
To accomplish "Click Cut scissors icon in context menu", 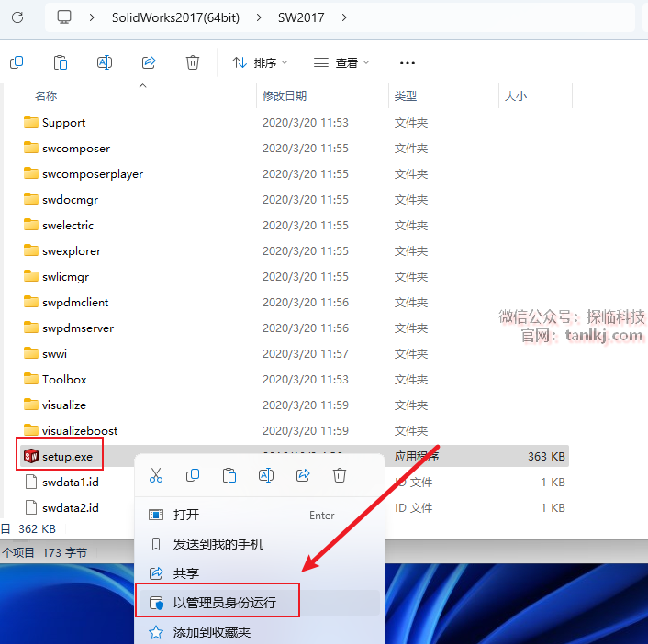I will click(x=156, y=475).
